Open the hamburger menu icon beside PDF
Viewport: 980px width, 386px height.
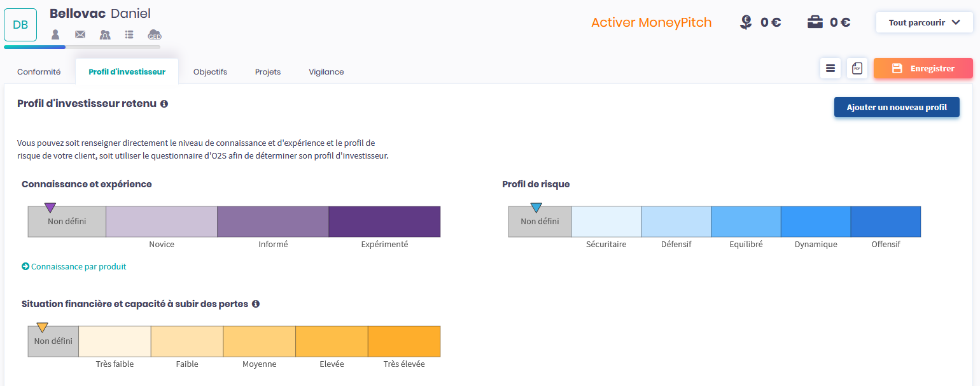pos(830,68)
